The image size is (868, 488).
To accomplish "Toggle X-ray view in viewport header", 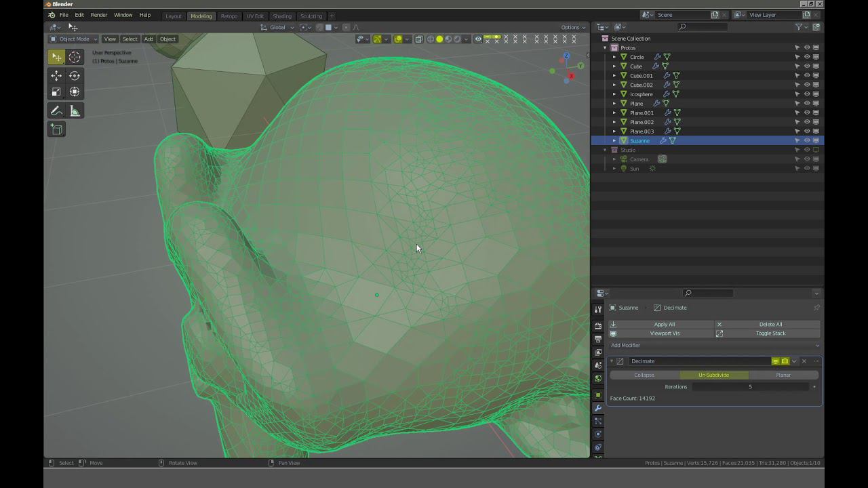I will [418, 39].
